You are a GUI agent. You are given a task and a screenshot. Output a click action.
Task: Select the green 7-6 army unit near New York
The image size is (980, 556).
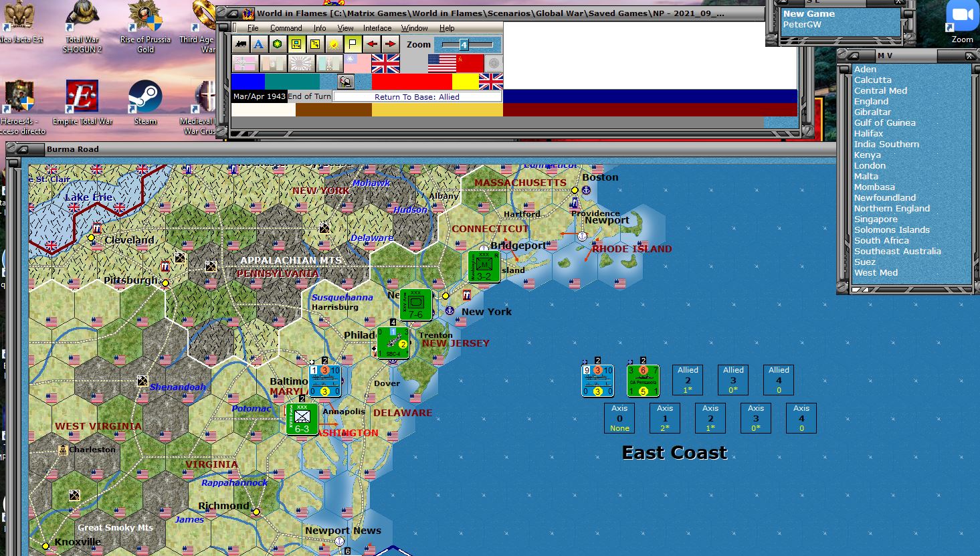pyautogui.click(x=415, y=305)
